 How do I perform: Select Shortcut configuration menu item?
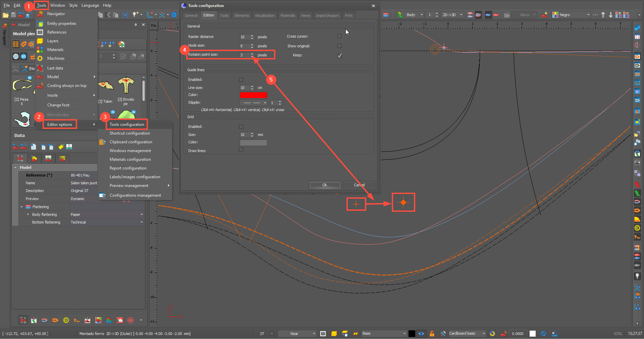[129, 133]
